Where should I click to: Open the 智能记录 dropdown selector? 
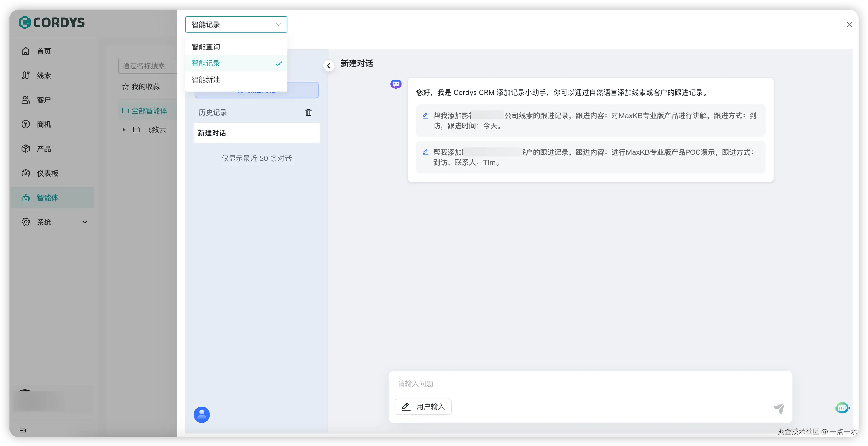[236, 25]
